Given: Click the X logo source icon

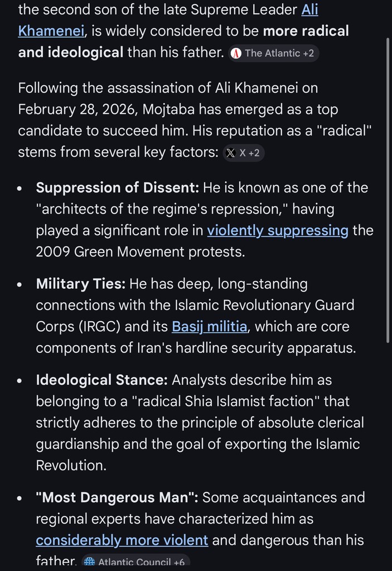Looking at the screenshot, I should (231, 153).
